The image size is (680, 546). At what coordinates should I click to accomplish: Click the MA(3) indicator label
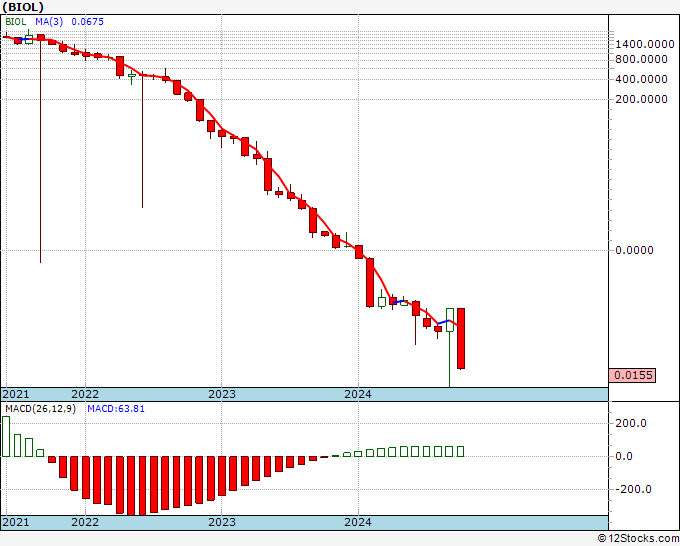pyautogui.click(x=49, y=22)
